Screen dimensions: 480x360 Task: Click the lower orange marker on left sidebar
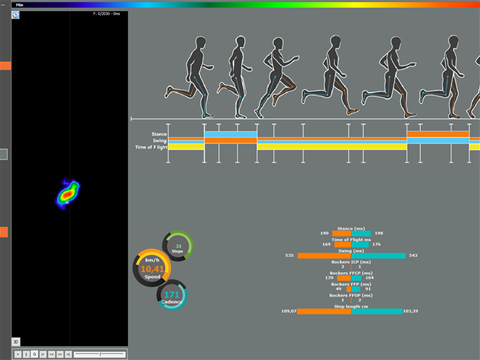click(4, 232)
